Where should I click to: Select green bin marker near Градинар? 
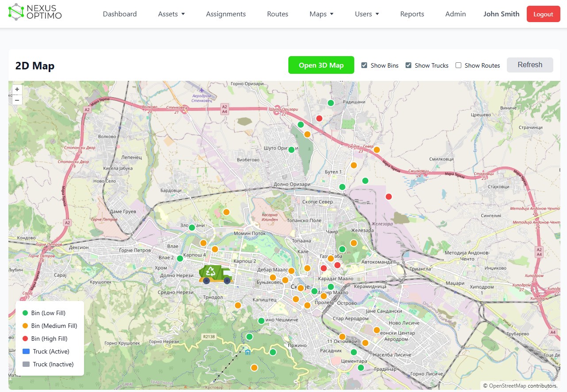point(361,368)
